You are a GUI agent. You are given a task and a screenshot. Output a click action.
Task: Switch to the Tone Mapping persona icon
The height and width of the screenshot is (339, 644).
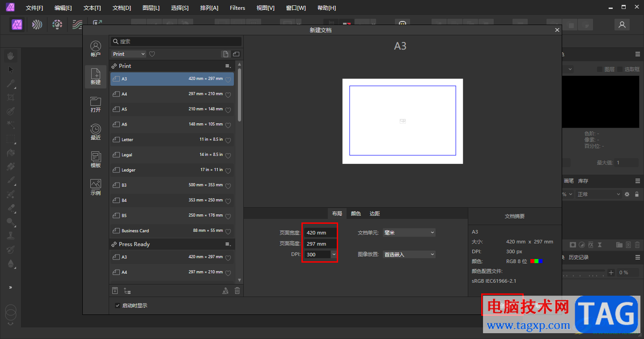77,25
